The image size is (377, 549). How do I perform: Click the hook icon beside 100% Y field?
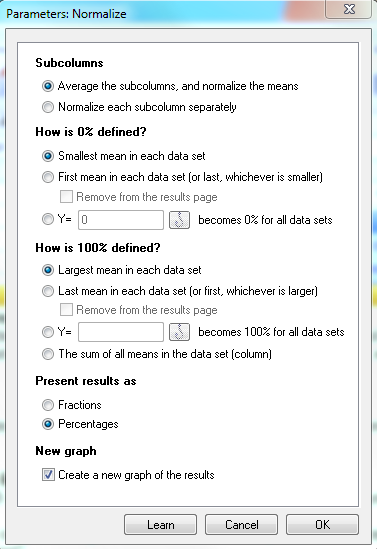(x=179, y=332)
